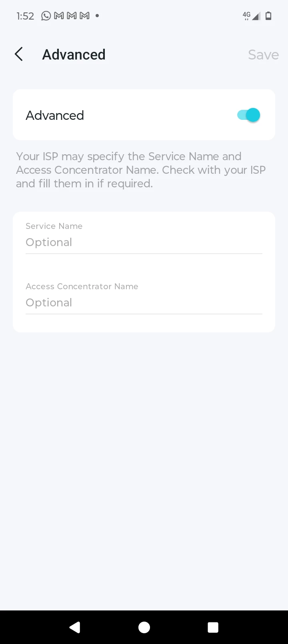Screen dimensions: 288x644
Task: Tap the Advanced label inside the toggle card
Action: 55,115
